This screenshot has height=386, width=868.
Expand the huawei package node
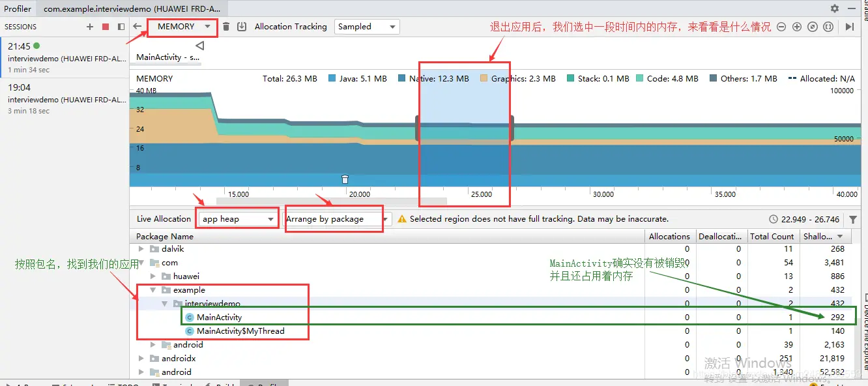click(x=153, y=276)
